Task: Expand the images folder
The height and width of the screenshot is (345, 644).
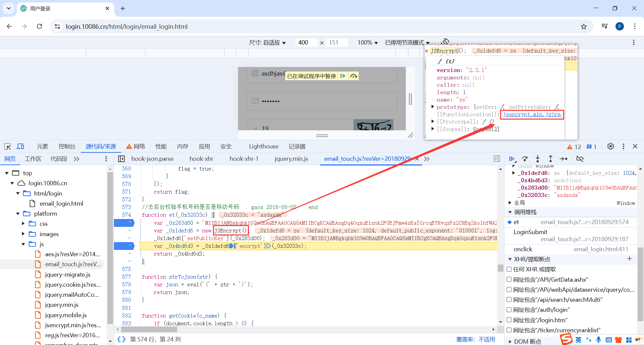Action: pos(23,234)
